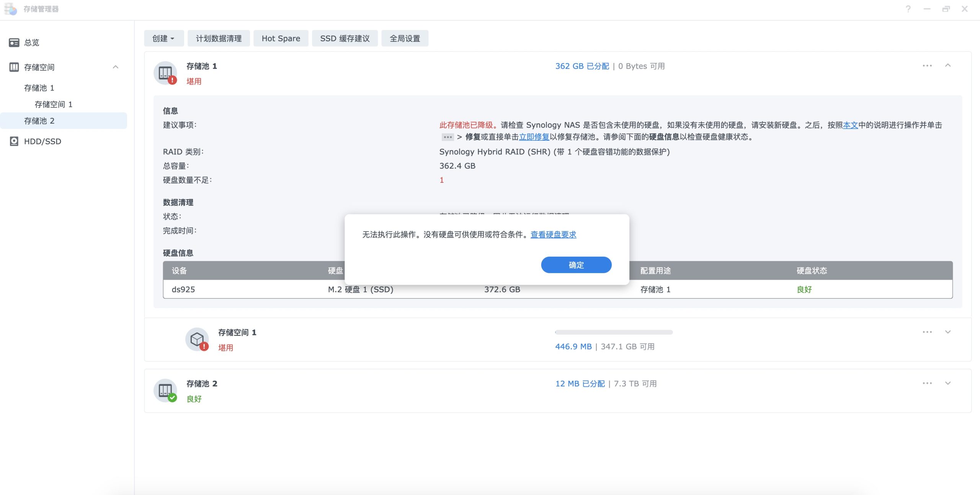Click the 存储池 1 panel title
The height and width of the screenshot is (495, 980).
click(202, 66)
